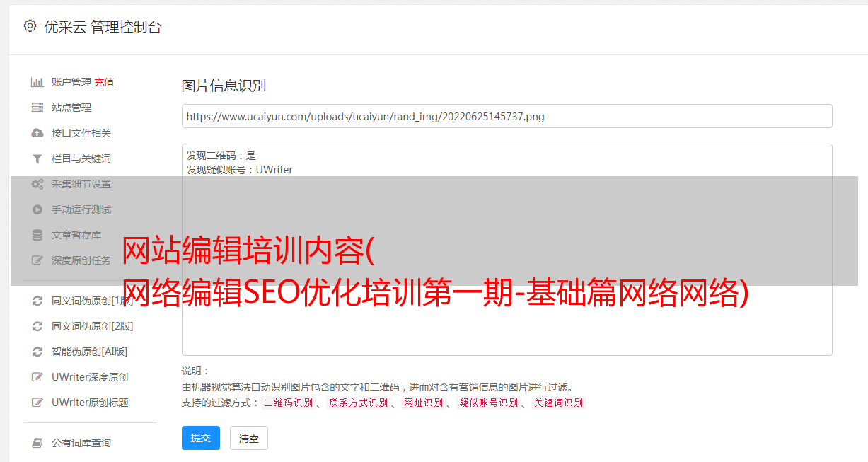
Task: Click the book icon for 公有词库查询
Action: [37, 443]
